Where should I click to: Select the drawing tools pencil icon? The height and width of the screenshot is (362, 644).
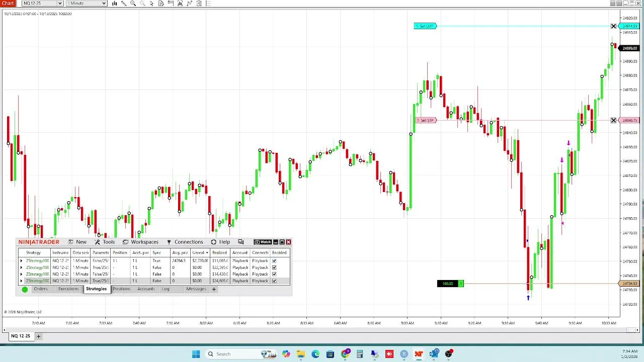tap(124, 4)
